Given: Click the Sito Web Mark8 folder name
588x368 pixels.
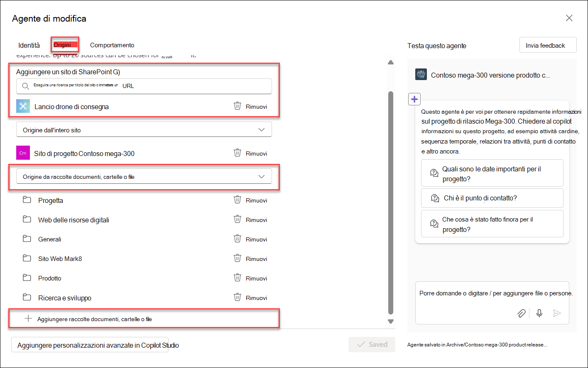Looking at the screenshot, I should point(60,259).
